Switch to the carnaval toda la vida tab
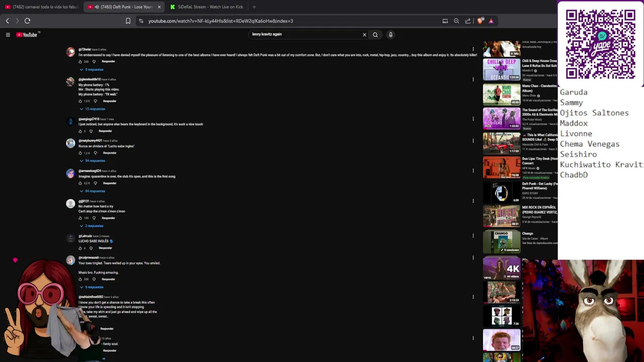Image resolution: width=644 pixels, height=362 pixels. (x=41, y=7)
